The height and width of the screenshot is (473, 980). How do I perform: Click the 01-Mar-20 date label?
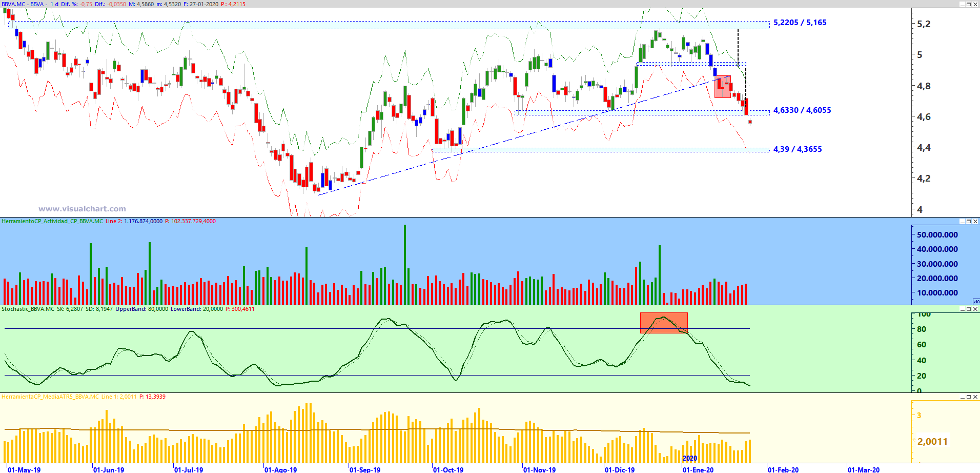[864, 469]
